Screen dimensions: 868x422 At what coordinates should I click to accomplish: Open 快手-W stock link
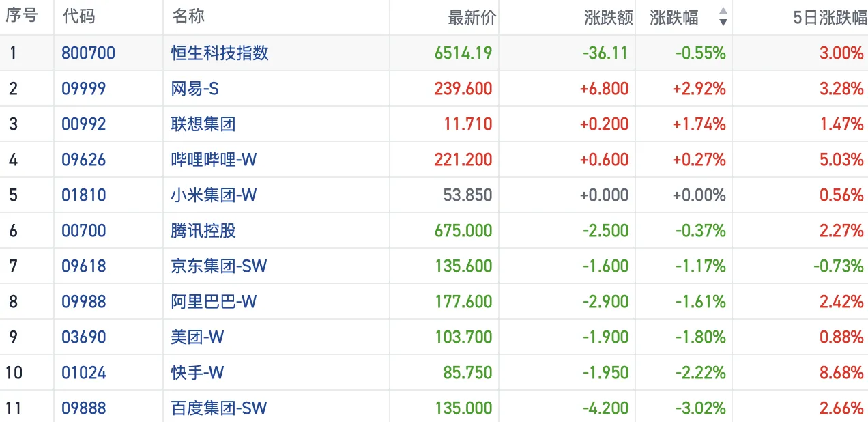pos(198,373)
